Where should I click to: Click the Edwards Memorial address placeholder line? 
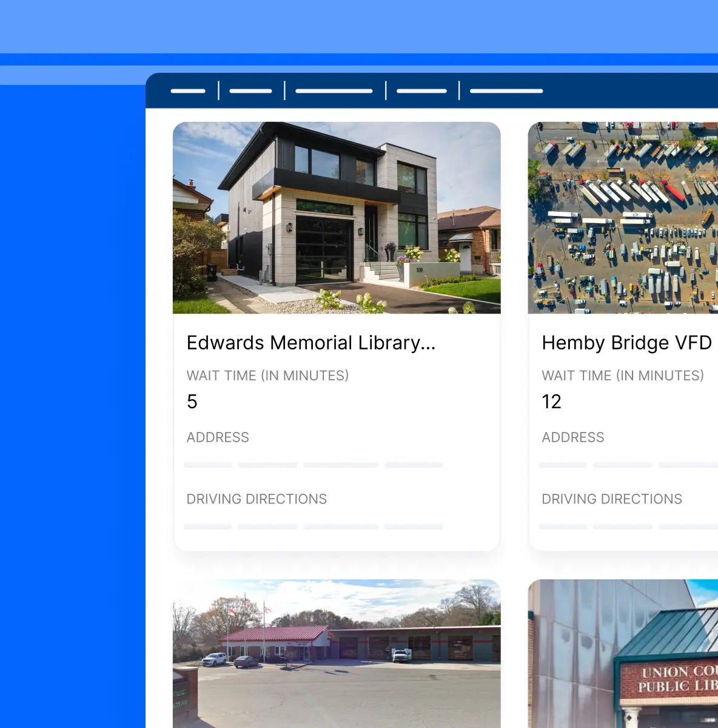tap(314, 465)
